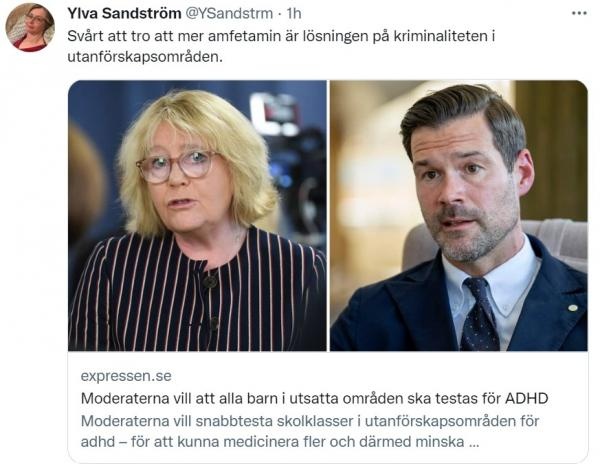Screen dimensions: 600x464
Task: Click Ylva Sandström's round profile avatar
Action: [x=30, y=27]
